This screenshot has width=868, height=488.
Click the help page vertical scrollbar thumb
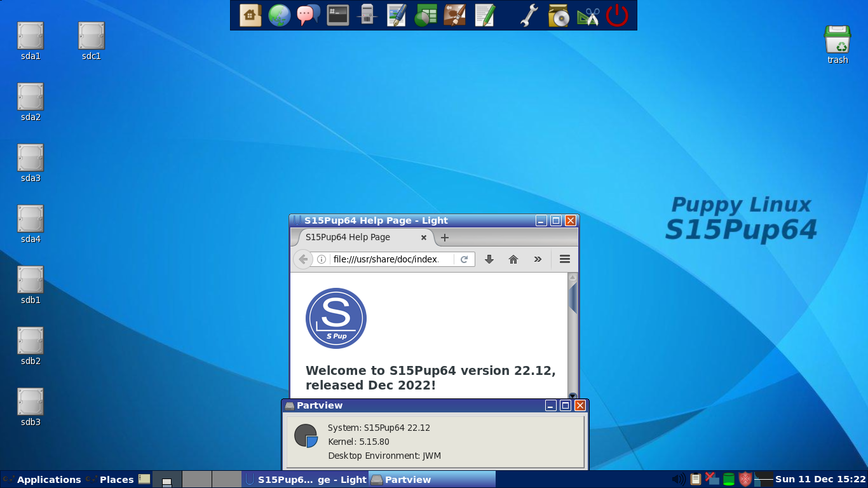pyautogui.click(x=573, y=299)
